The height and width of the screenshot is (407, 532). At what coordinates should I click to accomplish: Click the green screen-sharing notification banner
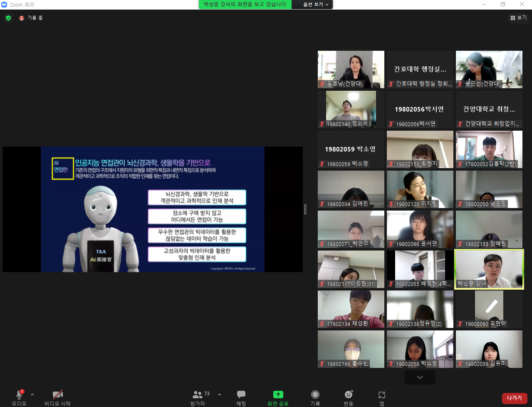[245, 5]
